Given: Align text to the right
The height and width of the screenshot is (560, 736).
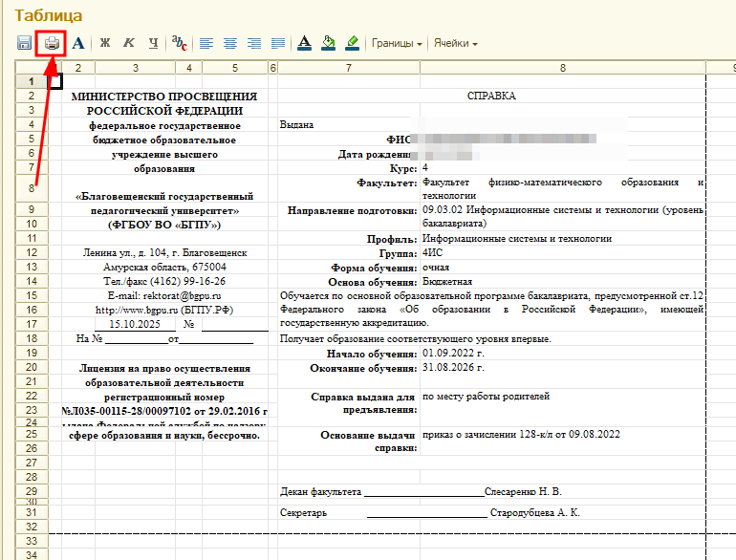Looking at the screenshot, I should pos(254,43).
